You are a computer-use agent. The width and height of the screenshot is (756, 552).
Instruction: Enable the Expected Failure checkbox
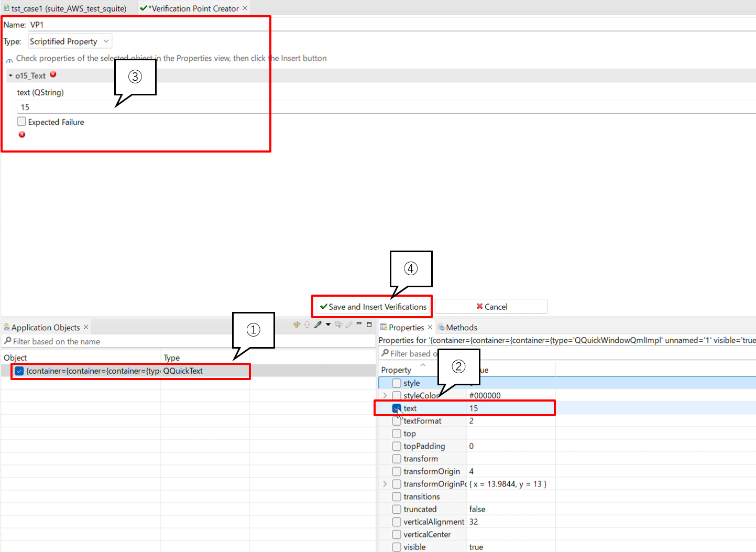tap(21, 122)
